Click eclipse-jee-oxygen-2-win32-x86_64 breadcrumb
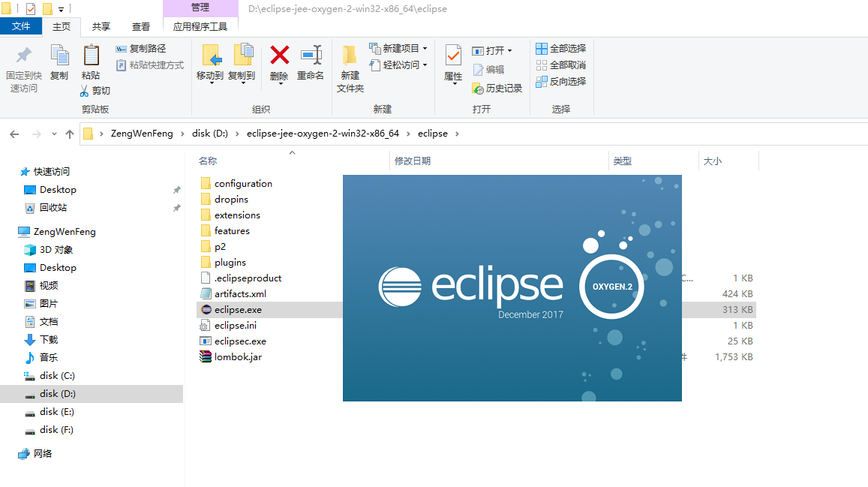Image resolution: width=868 pixels, height=487 pixels. coord(323,134)
